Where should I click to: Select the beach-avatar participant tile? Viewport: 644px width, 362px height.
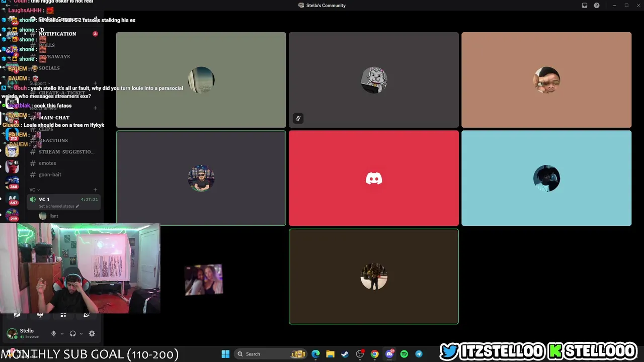201,80
